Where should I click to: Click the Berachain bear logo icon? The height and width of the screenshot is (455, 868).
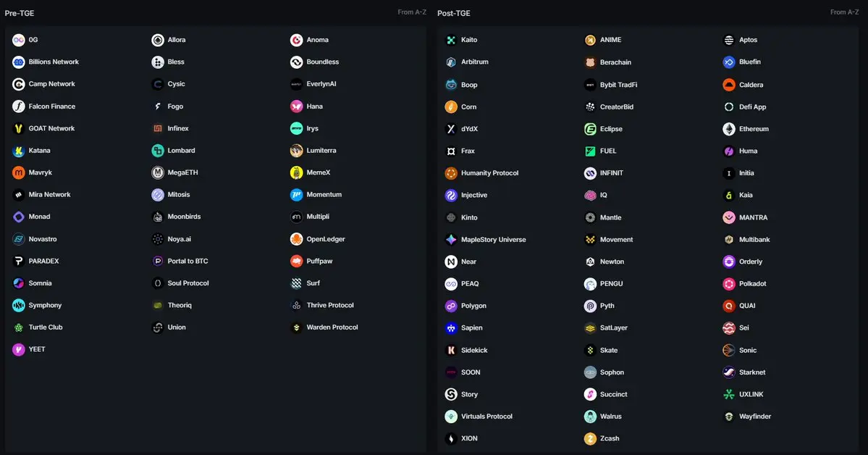590,62
